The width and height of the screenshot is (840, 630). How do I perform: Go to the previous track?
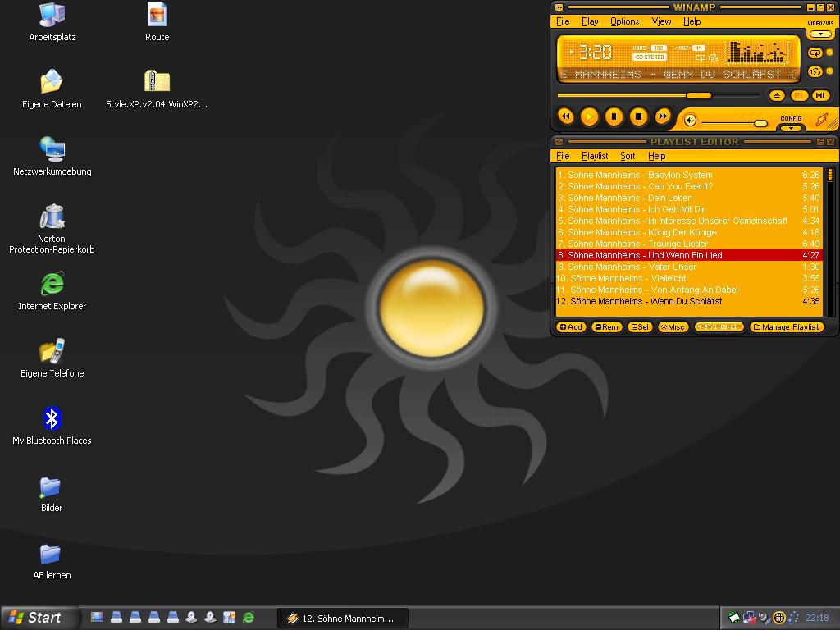[x=565, y=117]
